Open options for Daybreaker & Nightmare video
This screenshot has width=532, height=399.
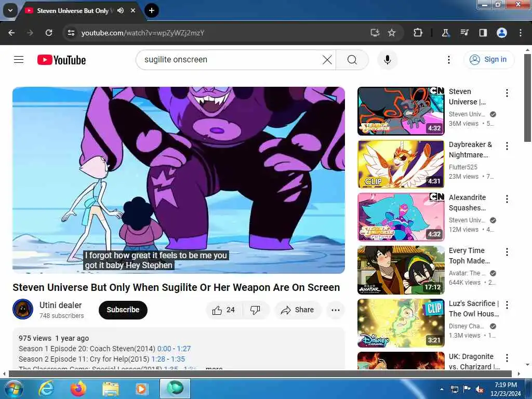point(507,146)
